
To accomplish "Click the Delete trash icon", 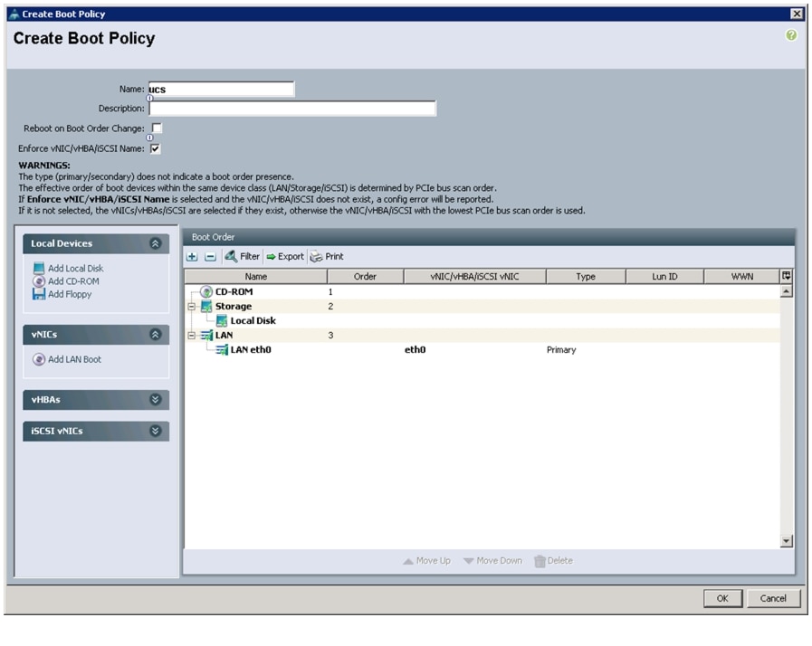I will tap(540, 561).
